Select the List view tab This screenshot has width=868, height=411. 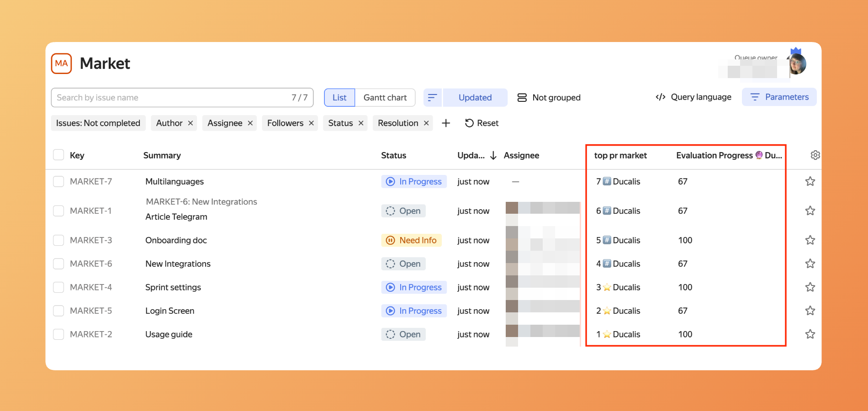pos(339,98)
